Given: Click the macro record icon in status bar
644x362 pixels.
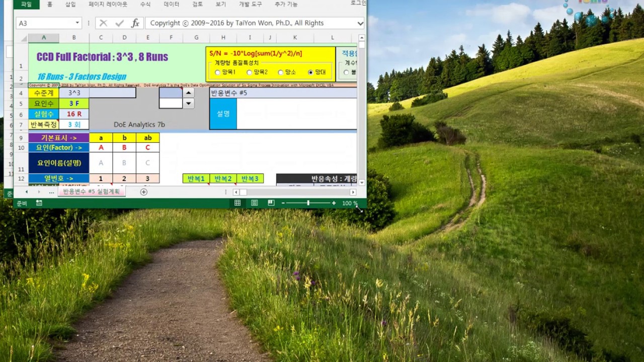Looking at the screenshot, I should (x=39, y=203).
